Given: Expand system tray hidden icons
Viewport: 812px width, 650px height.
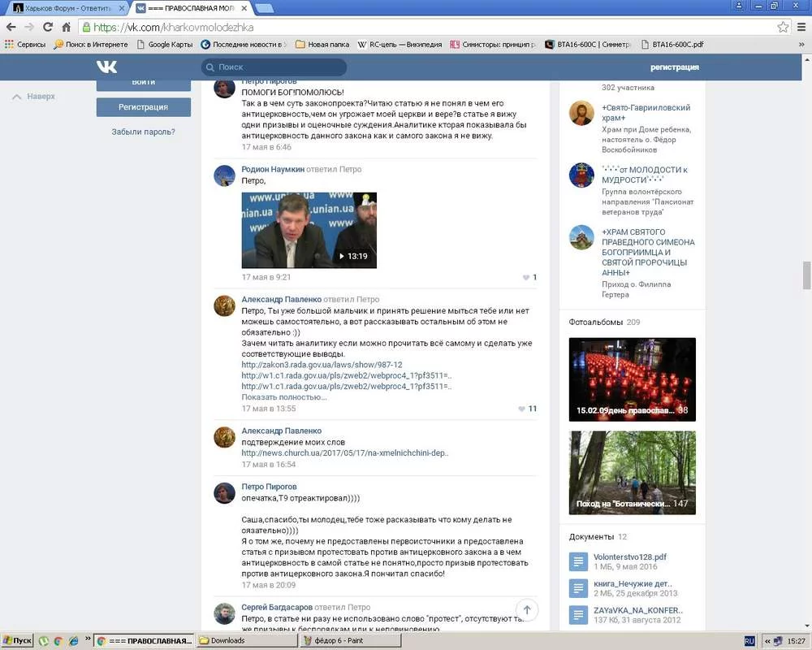Looking at the screenshot, I should 767,641.
